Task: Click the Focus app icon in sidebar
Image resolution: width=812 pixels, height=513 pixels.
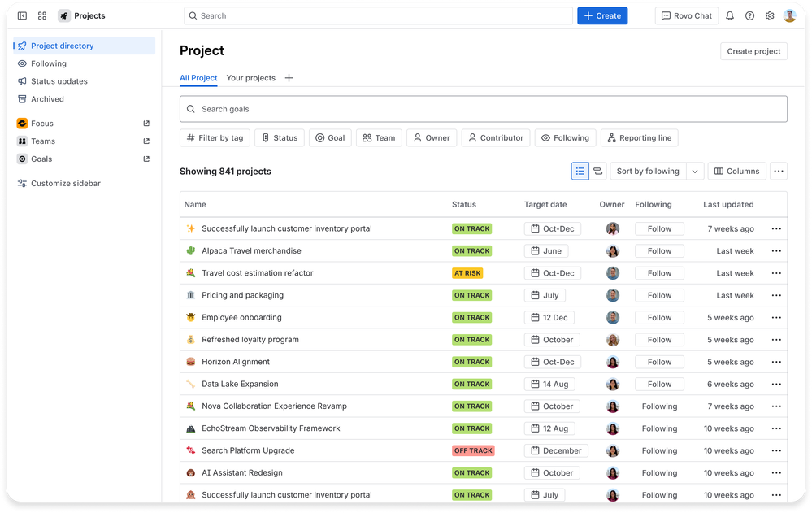Action: [x=22, y=124]
